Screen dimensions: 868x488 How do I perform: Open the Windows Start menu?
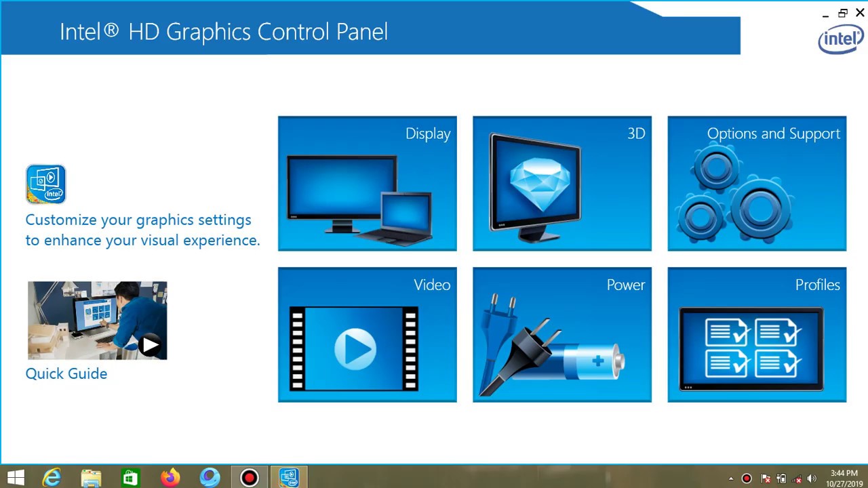tap(16, 477)
